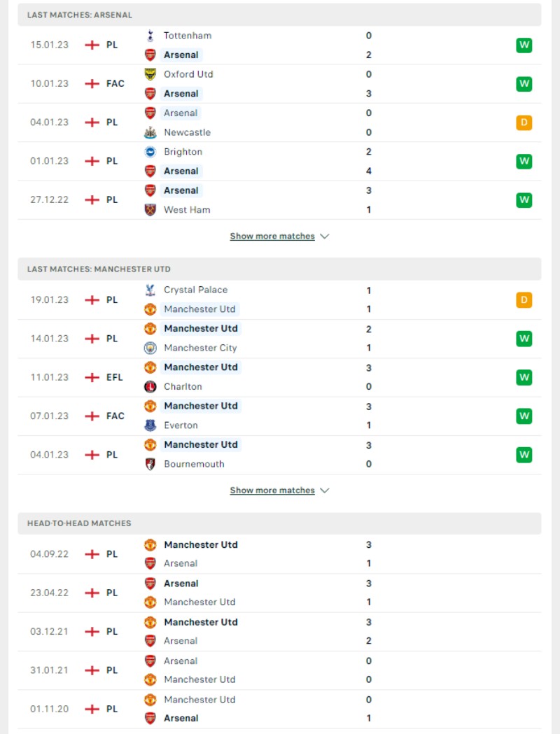Image resolution: width=560 pixels, height=734 pixels.
Task: Click the England flag on the 11.01.23 EFL match
Action: [92, 377]
